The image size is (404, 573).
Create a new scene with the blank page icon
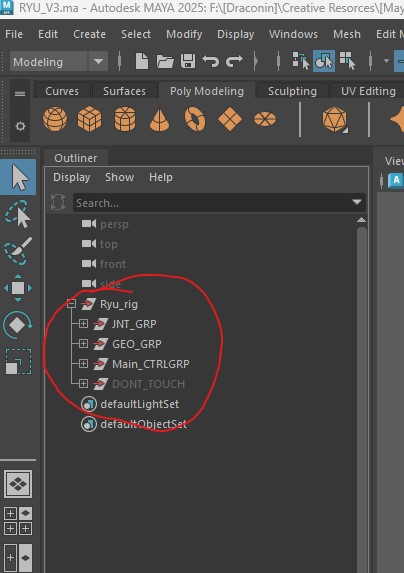click(x=142, y=61)
